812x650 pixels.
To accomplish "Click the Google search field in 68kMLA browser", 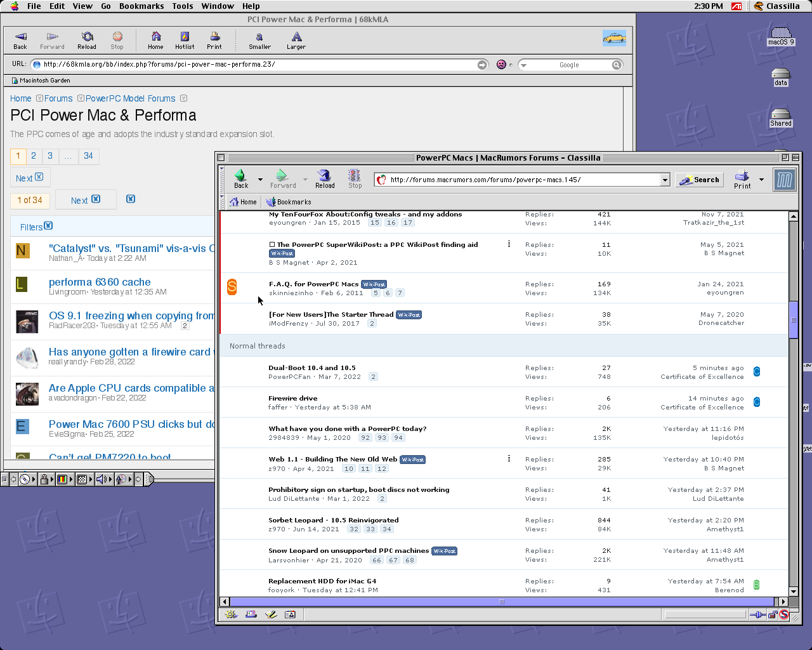I will point(569,65).
